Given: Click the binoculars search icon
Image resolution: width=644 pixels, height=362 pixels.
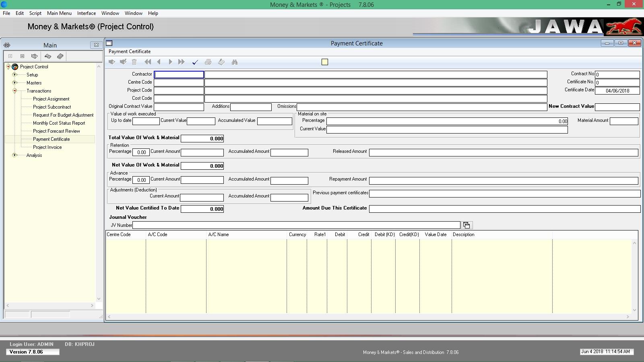Looking at the screenshot, I should click(235, 62).
